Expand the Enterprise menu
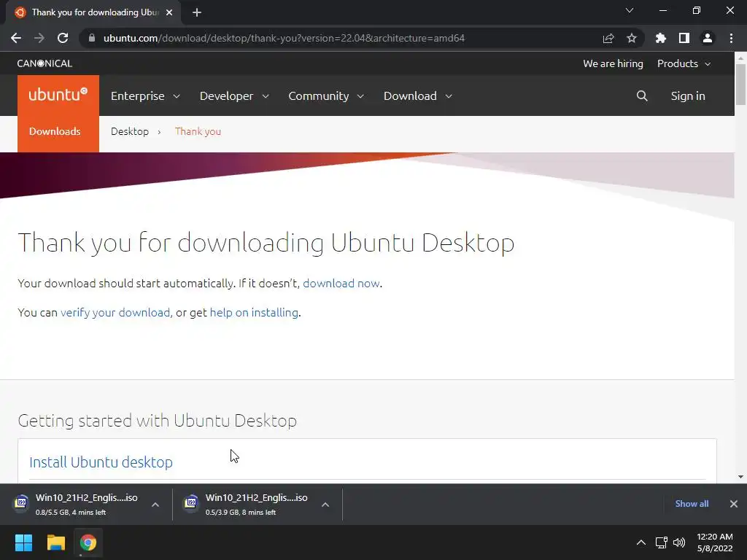The image size is (747, 560). click(145, 96)
